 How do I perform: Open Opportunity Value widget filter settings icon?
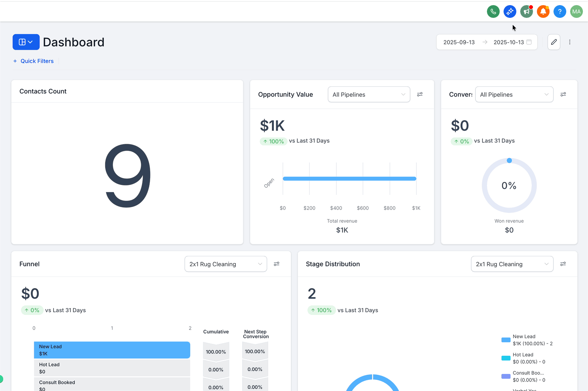coord(420,94)
